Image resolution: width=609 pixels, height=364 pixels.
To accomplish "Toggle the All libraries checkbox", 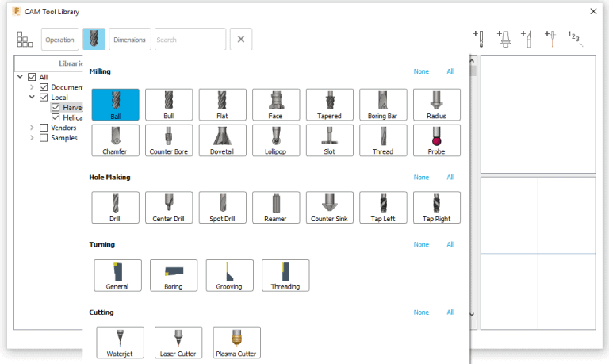I will (32, 77).
